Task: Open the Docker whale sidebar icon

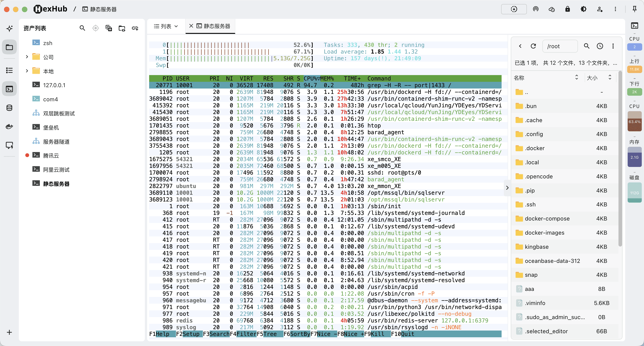Action: (x=9, y=126)
